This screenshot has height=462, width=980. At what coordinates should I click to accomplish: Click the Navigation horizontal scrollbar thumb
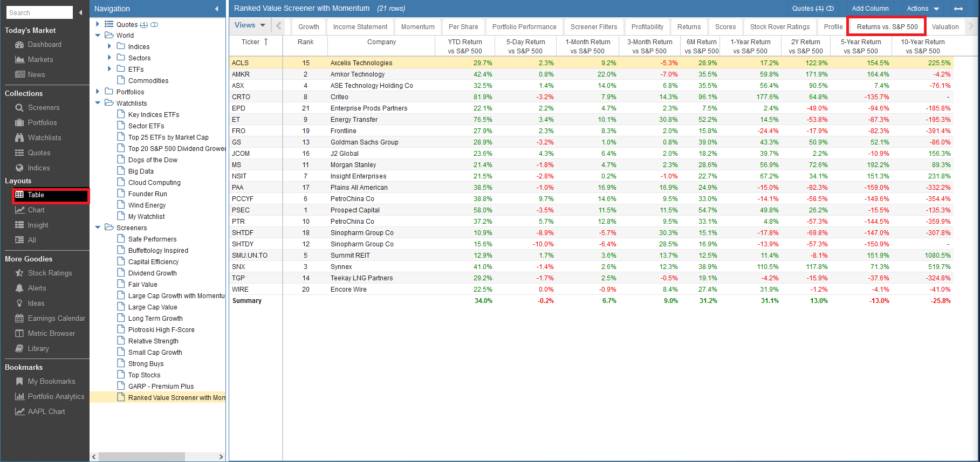point(142,457)
